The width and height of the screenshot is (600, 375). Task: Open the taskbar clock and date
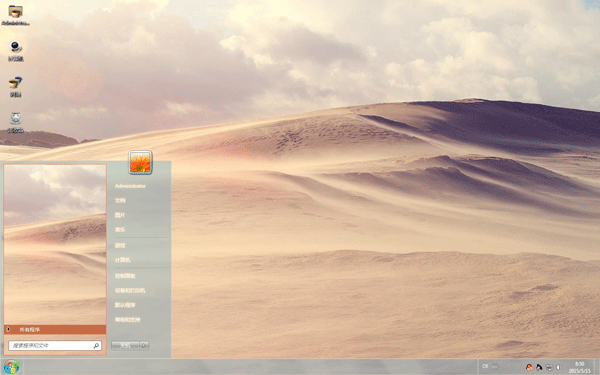[579, 367]
